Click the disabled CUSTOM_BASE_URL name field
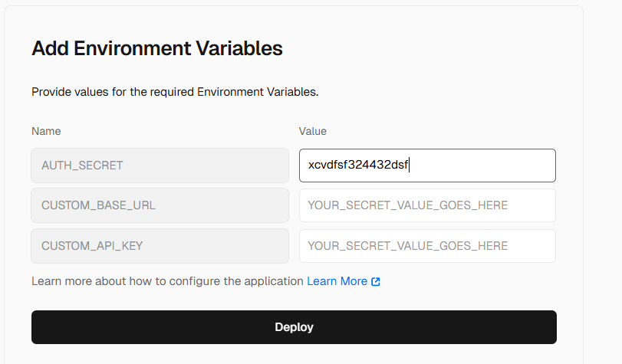Viewport: 622px width, 364px height. (160, 205)
